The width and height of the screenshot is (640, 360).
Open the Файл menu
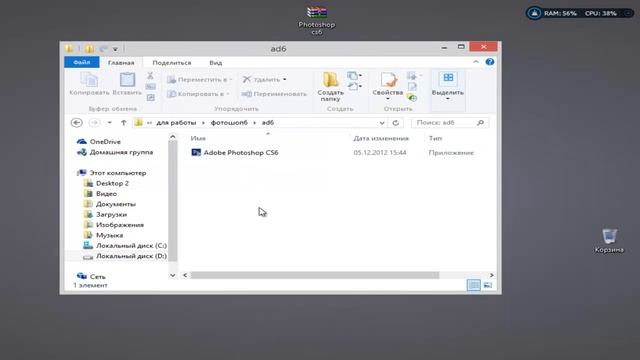click(82, 62)
